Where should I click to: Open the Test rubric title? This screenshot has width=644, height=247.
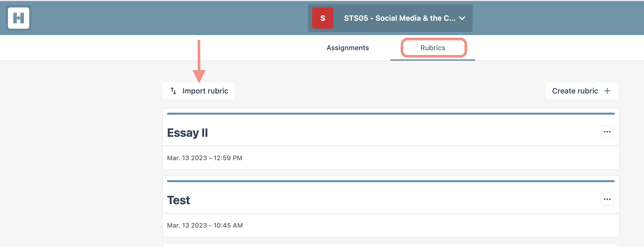pyautogui.click(x=178, y=200)
